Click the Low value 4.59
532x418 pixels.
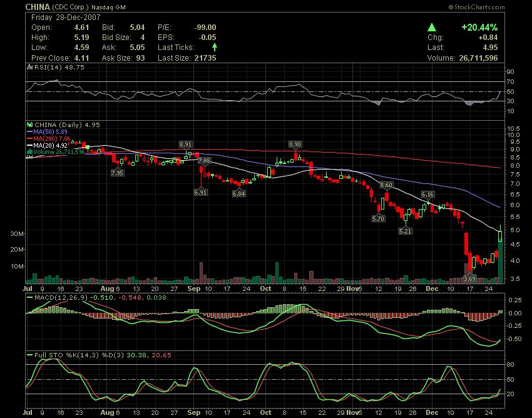[x=81, y=48]
